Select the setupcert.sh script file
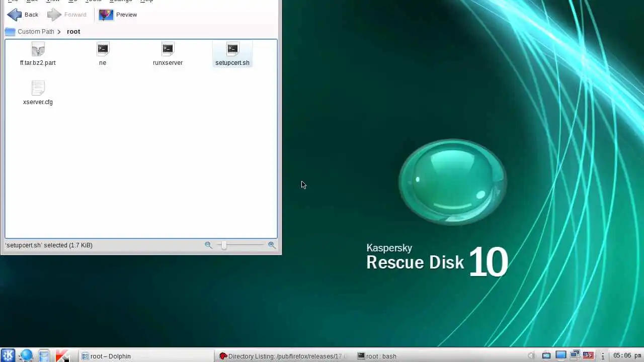 click(232, 54)
